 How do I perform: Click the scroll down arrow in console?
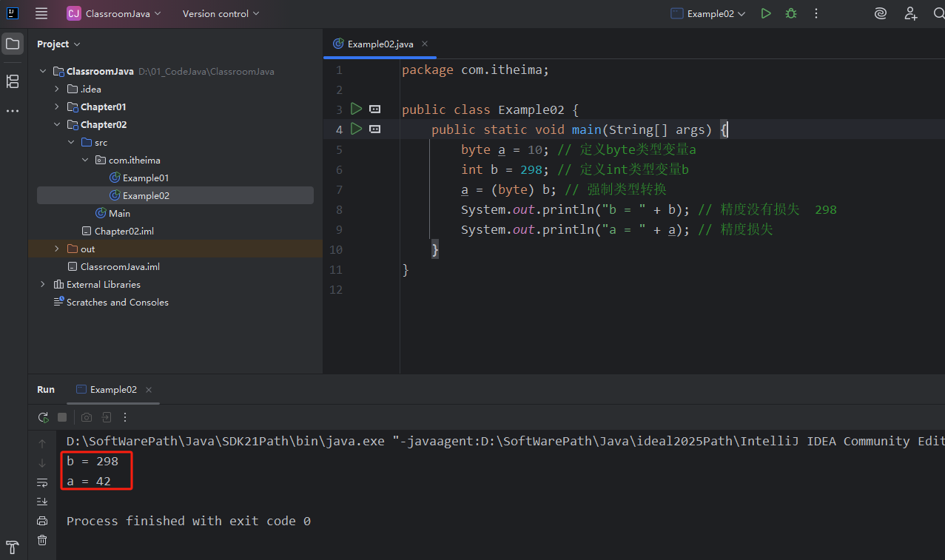[42, 463]
